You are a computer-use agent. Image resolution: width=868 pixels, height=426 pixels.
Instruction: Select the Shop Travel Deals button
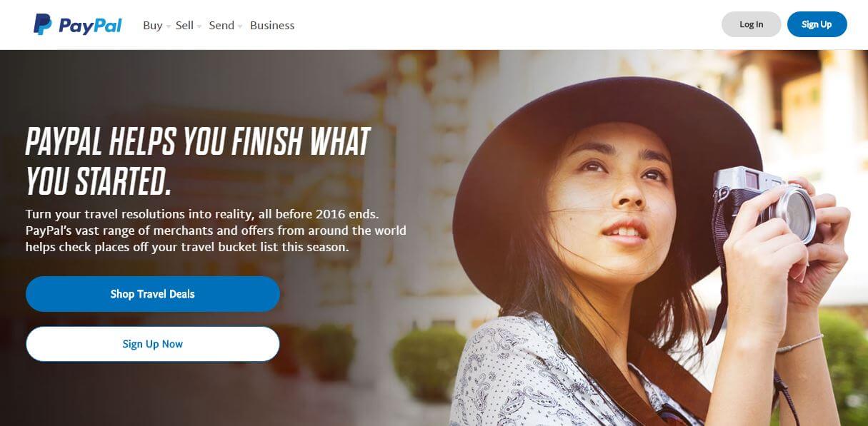point(152,294)
